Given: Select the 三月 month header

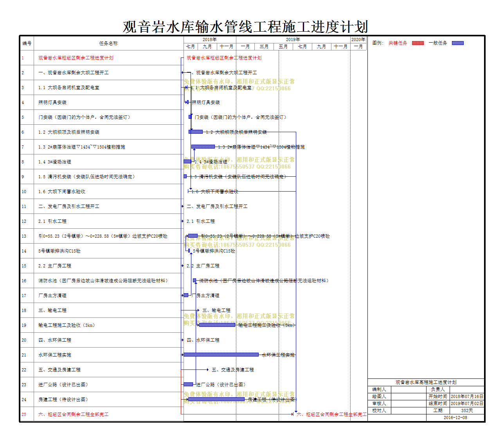Looking at the screenshot, I should point(264,47).
